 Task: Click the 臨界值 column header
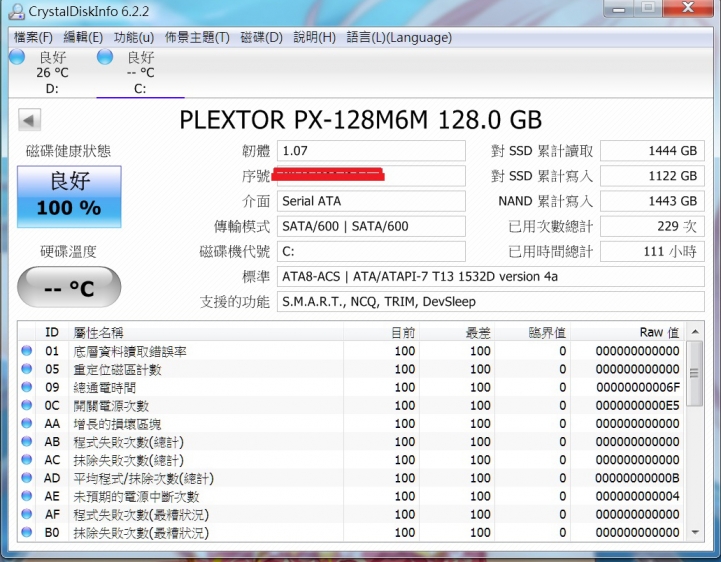point(532,332)
